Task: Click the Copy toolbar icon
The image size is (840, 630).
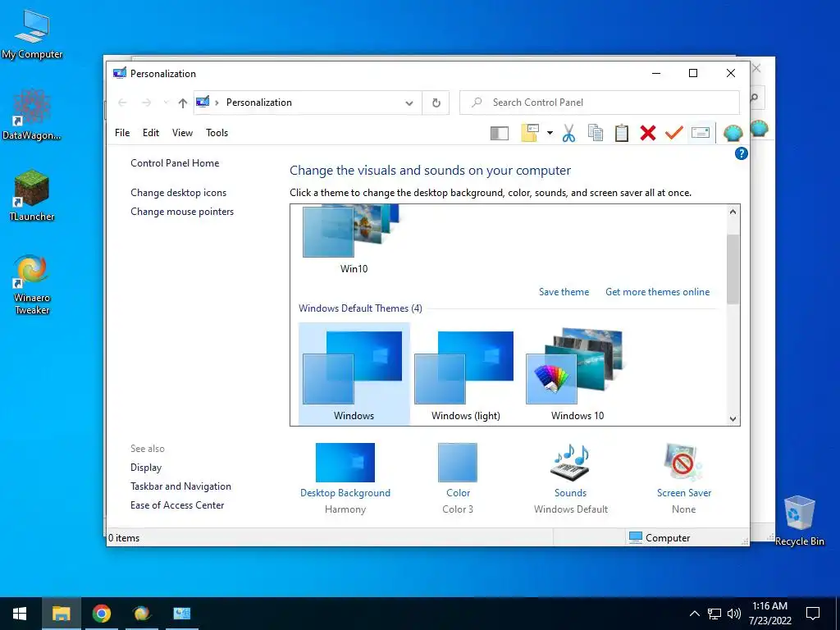Action: [x=596, y=133]
